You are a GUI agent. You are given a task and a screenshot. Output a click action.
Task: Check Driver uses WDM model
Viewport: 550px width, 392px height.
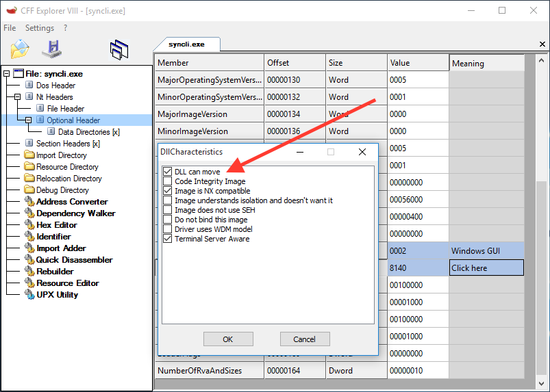pos(168,228)
